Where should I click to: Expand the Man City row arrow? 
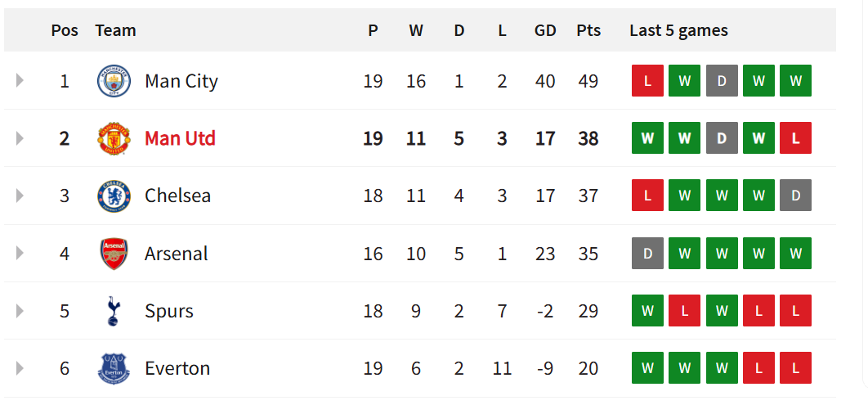20,81
